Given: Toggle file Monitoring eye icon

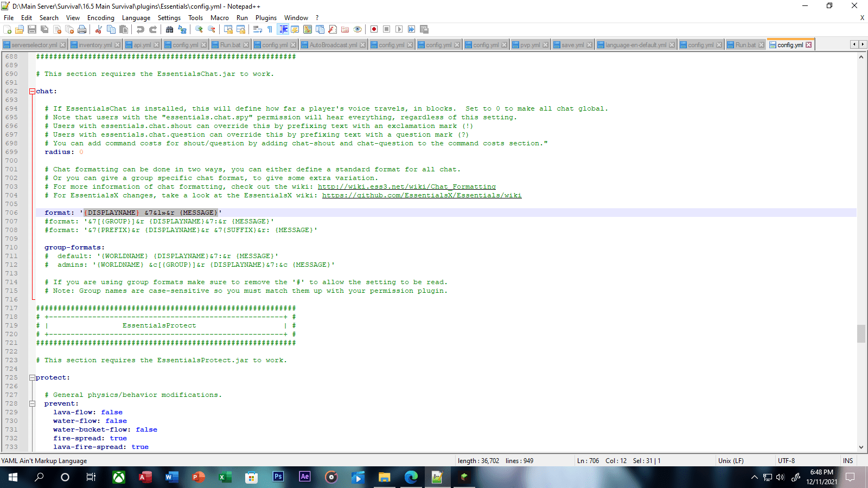Looking at the screenshot, I should coord(358,29).
